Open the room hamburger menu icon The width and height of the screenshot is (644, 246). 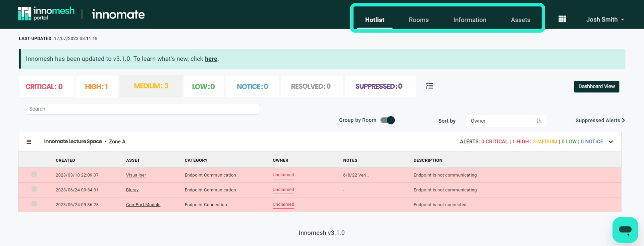tap(29, 142)
